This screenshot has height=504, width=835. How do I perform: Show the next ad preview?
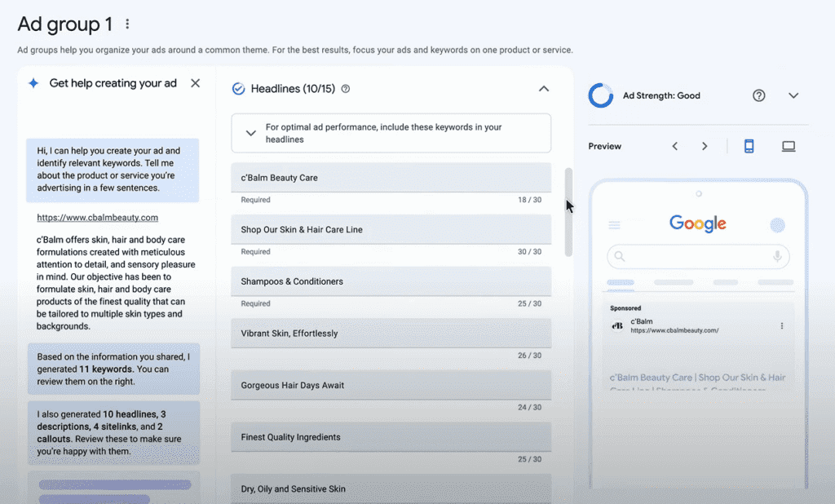tap(705, 146)
